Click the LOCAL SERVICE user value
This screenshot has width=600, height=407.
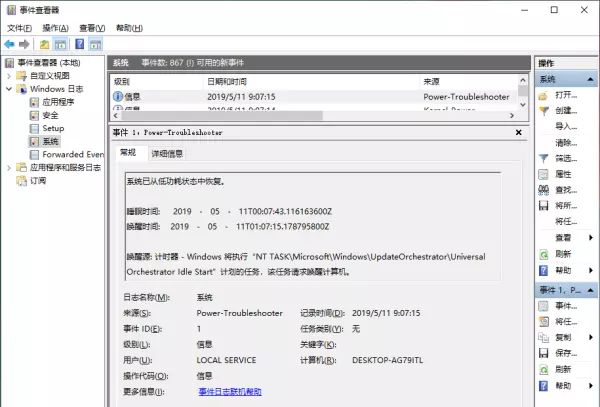click(x=227, y=360)
